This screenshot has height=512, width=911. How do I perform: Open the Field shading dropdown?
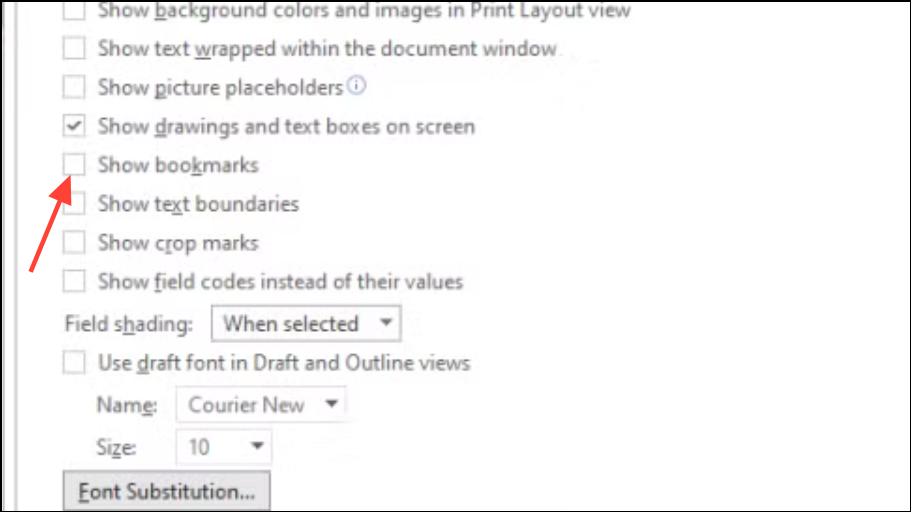point(306,324)
